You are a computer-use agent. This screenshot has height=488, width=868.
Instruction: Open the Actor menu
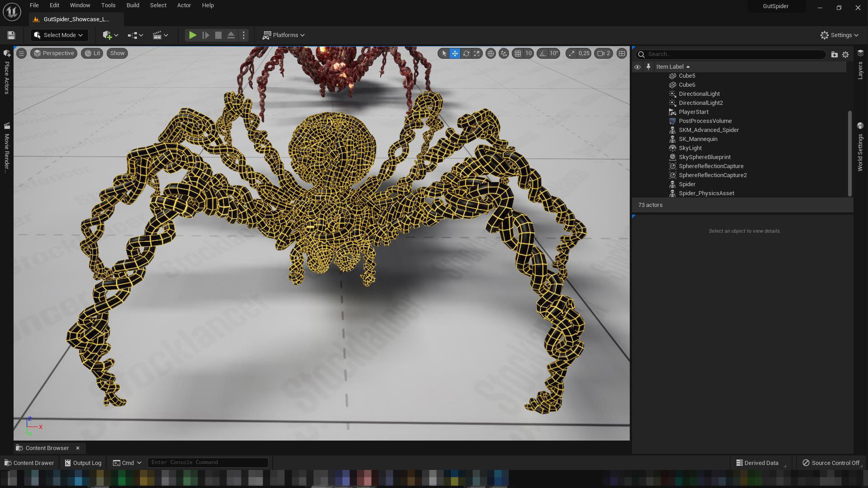point(184,5)
